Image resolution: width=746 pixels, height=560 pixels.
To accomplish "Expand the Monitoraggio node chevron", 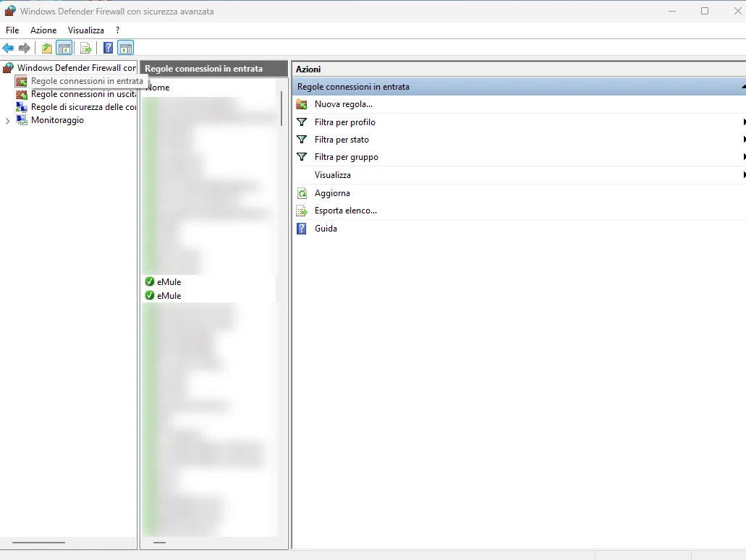I will 8,121.
